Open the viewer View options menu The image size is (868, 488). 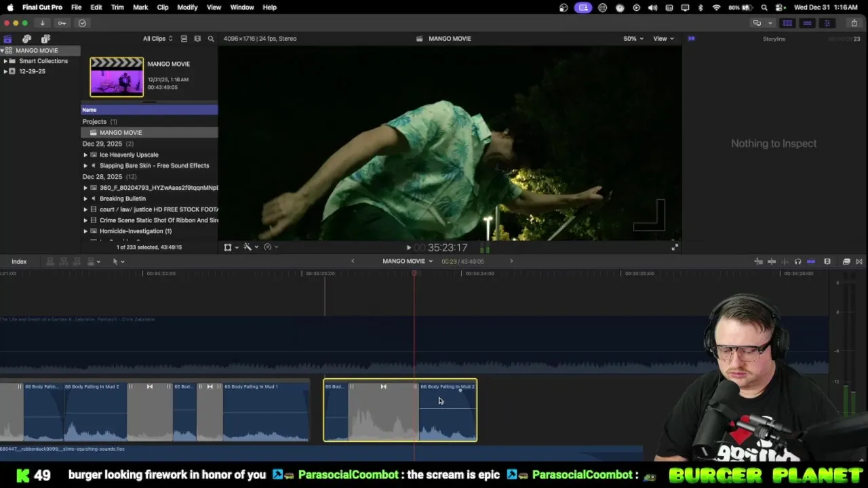(x=663, y=39)
